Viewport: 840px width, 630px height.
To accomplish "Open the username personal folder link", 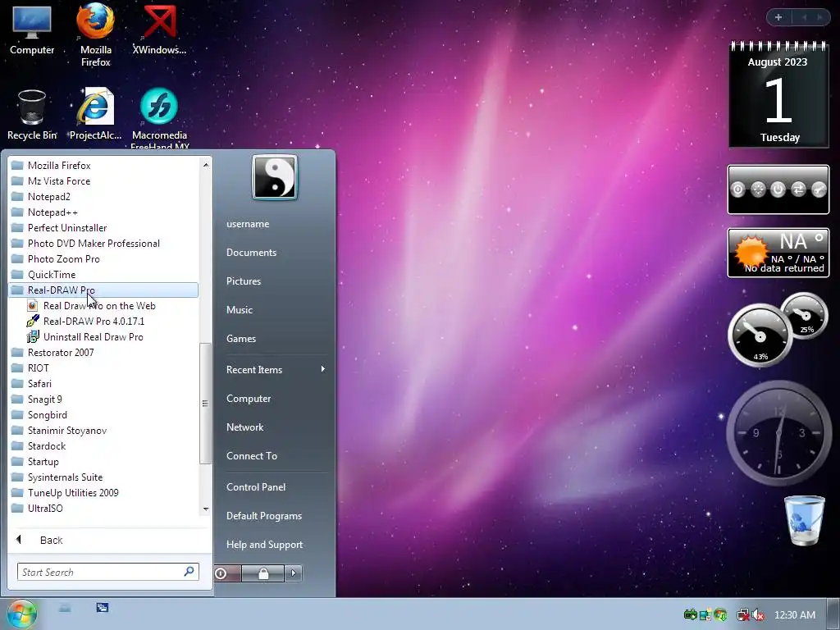I will pos(248,224).
